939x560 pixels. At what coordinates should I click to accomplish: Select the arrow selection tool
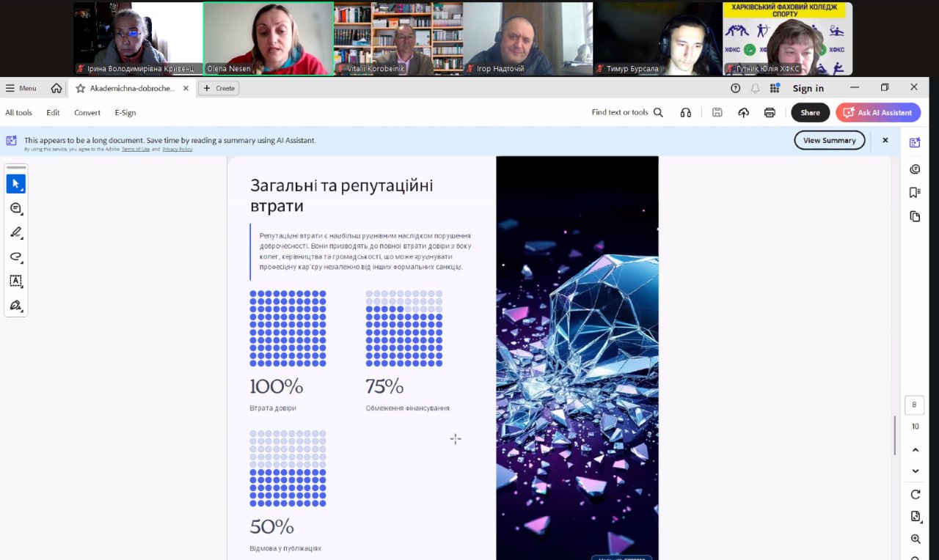pyautogui.click(x=15, y=184)
